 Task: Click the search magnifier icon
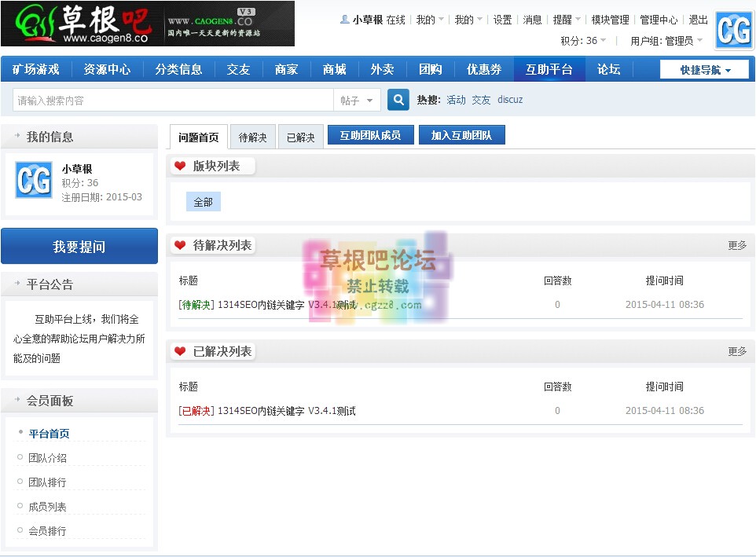point(397,100)
